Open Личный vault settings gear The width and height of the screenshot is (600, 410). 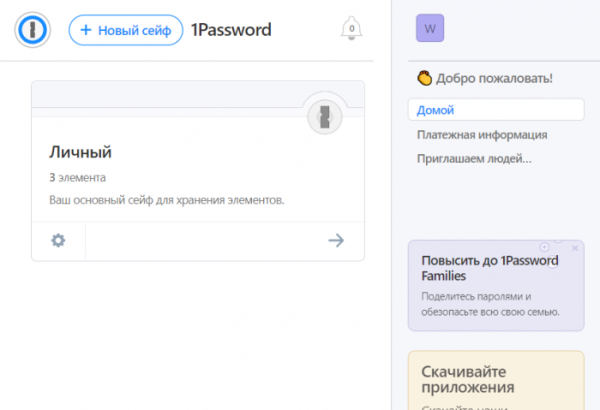point(58,241)
